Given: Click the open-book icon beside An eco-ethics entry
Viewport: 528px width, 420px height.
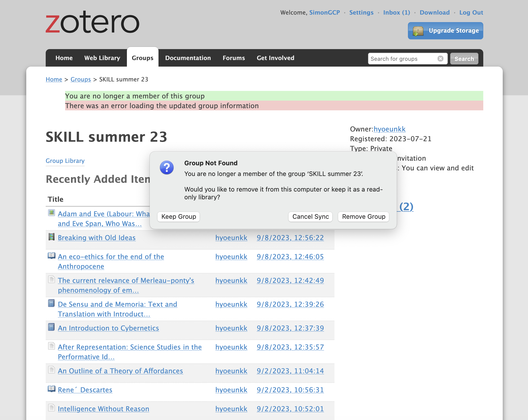Looking at the screenshot, I should (52, 256).
